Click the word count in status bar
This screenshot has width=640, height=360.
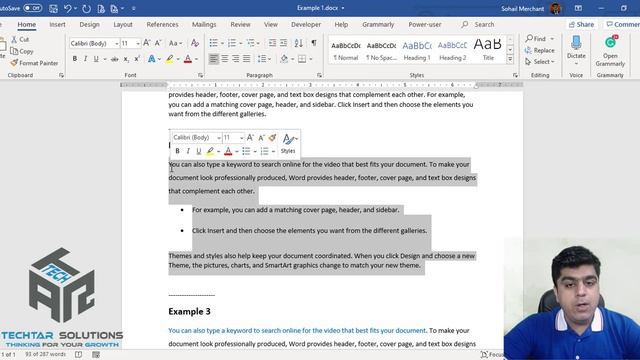[x=45, y=354]
